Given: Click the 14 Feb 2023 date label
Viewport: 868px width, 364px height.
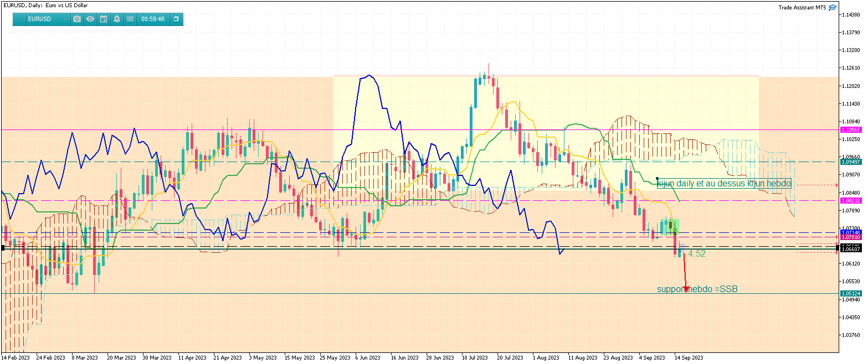Looking at the screenshot, I should [x=15, y=358].
